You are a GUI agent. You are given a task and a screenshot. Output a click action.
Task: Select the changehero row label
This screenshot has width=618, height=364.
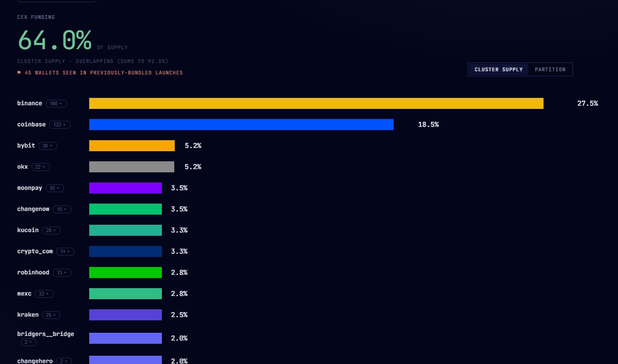point(35,361)
